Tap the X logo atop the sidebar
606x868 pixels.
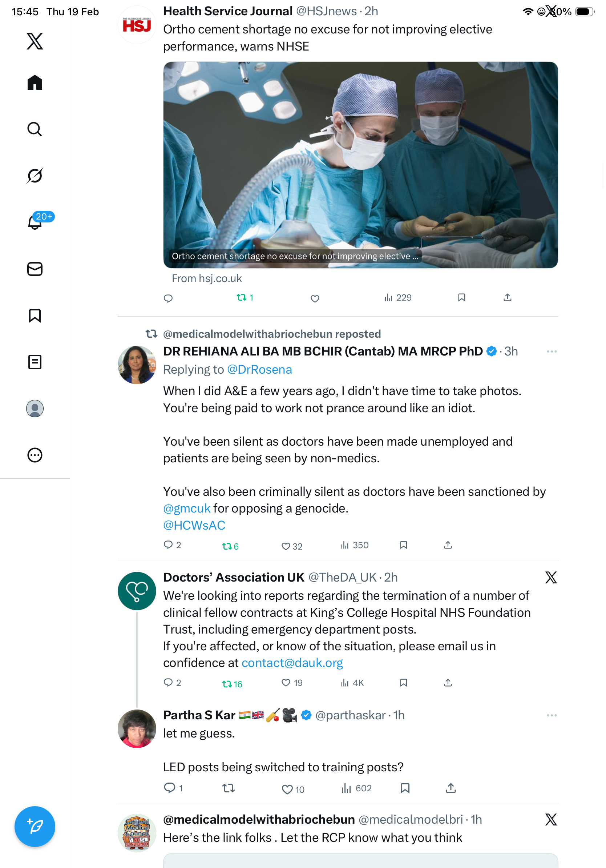tap(35, 41)
